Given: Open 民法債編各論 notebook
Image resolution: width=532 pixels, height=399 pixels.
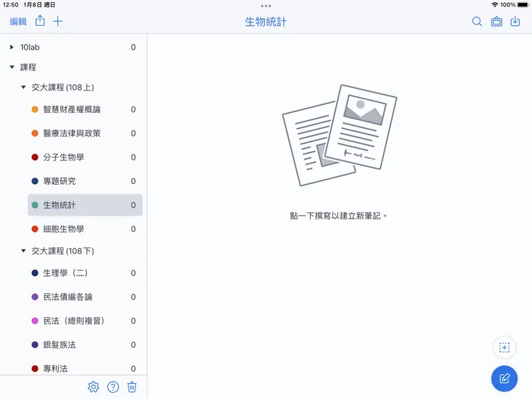Looking at the screenshot, I should (85, 297).
